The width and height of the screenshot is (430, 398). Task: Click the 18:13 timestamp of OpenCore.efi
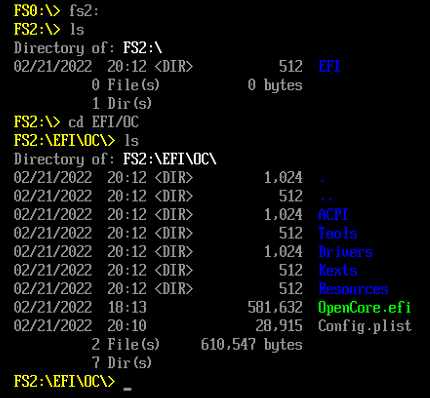click(x=127, y=307)
